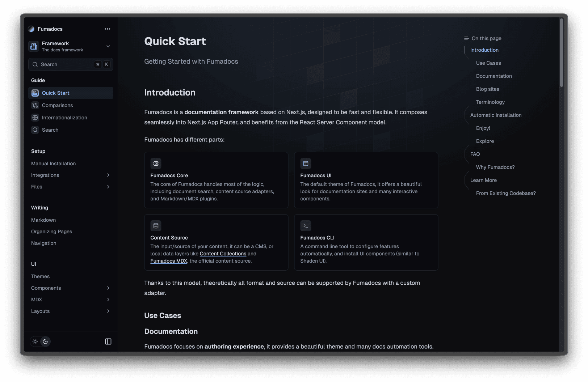Viewport: 588px width, 382px height.
Task: Expand the Components section chevron
Action: [x=108, y=288]
